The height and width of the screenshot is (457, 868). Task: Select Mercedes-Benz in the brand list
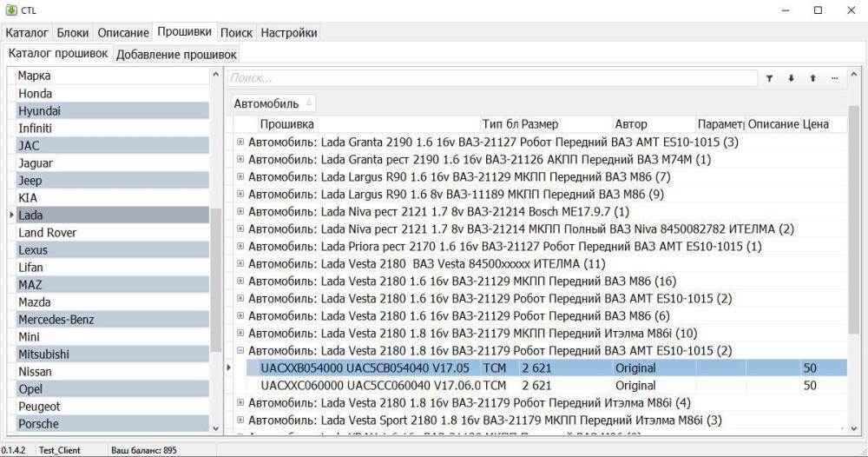point(56,319)
